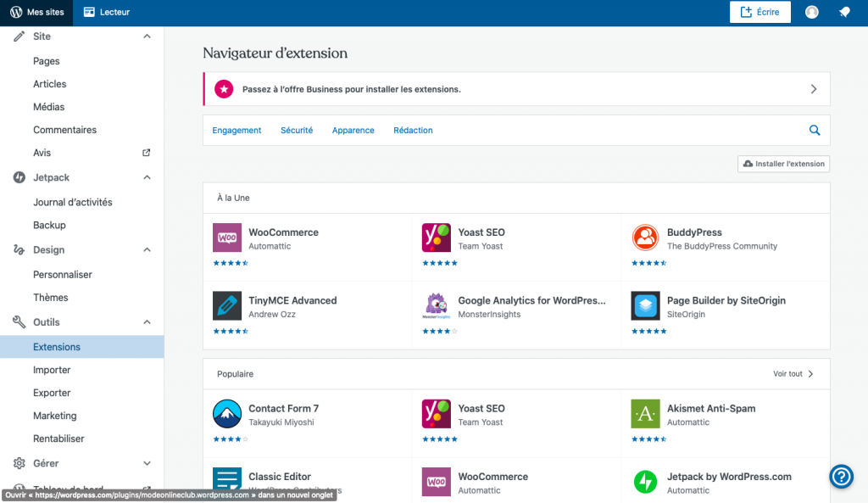Switch to Apparence tab

pos(353,130)
